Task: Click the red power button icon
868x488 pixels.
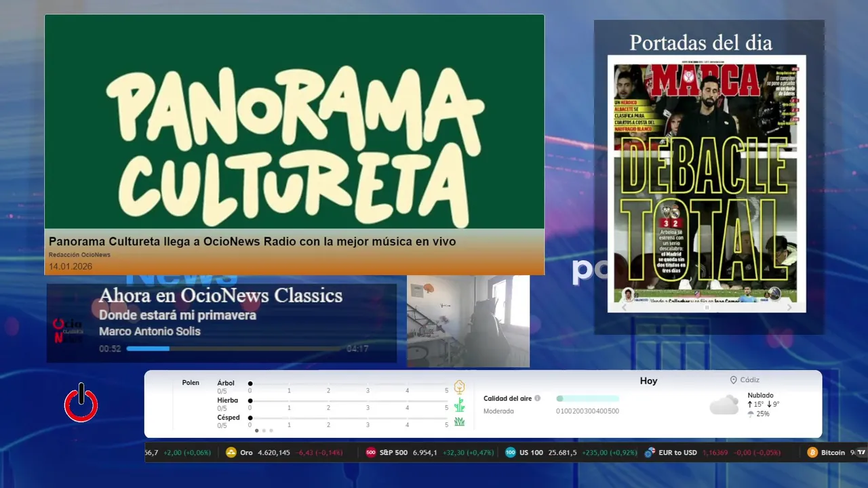Action: [x=81, y=403]
